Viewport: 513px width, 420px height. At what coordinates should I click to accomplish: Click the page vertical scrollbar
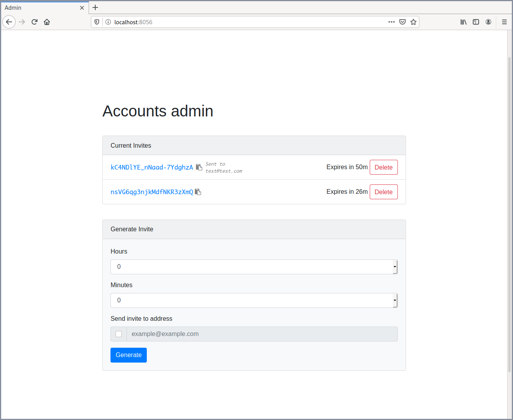509,215
